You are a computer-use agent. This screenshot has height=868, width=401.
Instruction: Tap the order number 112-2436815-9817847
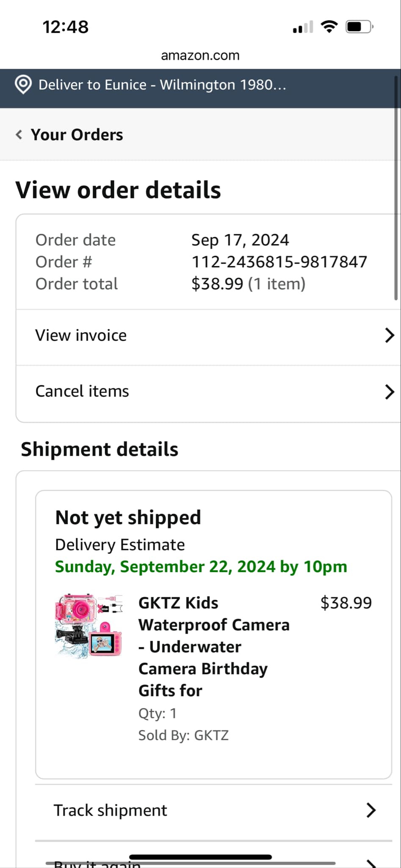pos(279,262)
